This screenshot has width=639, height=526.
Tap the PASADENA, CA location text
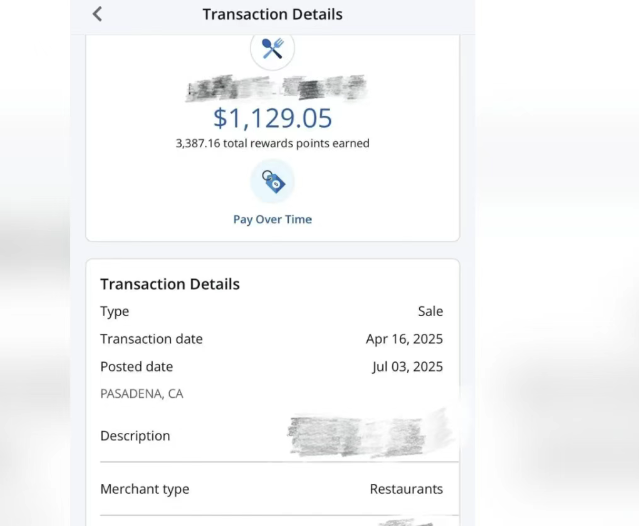142,394
